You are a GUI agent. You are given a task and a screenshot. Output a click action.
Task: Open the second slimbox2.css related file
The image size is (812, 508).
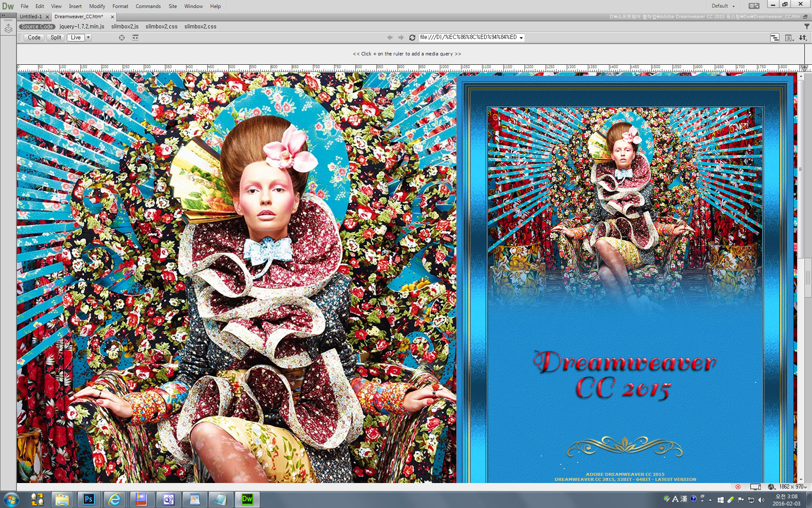click(x=200, y=26)
